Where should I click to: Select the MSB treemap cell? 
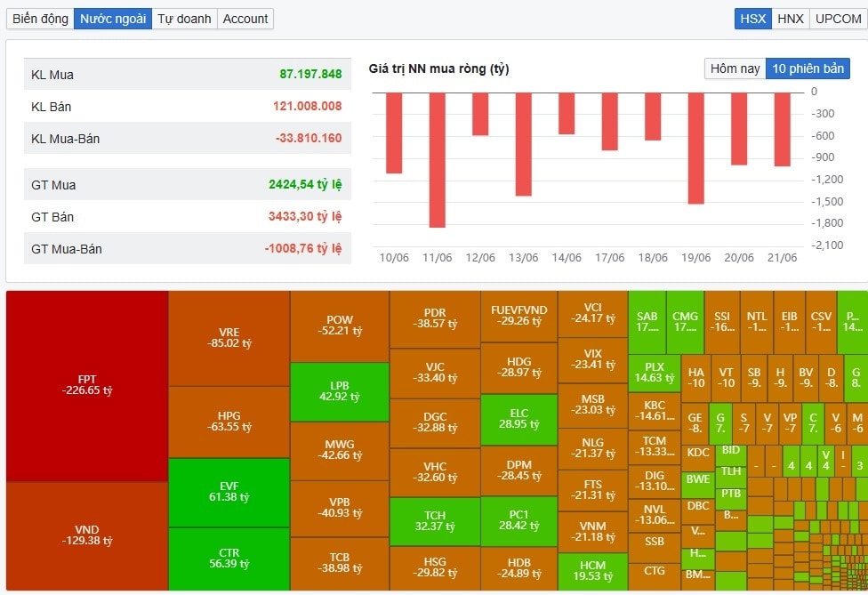tap(593, 406)
